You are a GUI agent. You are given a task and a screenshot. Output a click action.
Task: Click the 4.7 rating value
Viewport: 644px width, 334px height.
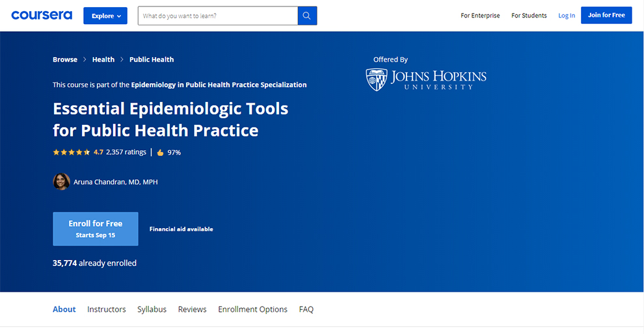(x=99, y=152)
